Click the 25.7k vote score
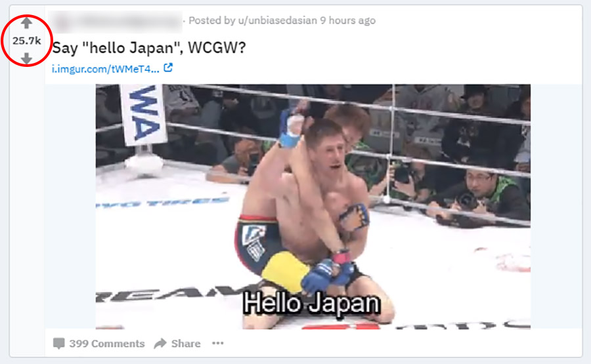Viewport: 591px width, 364px height. 26,41
